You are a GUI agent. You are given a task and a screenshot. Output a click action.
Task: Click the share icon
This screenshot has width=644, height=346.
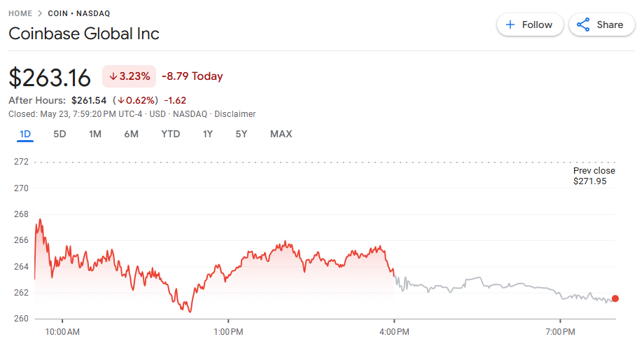point(583,25)
